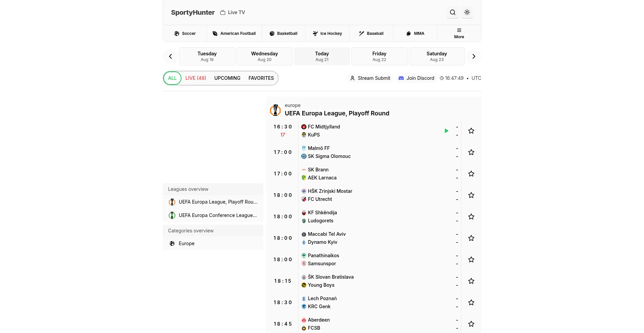The width and height of the screenshot is (644, 333).
Task: Select the MMA tab
Action: (x=415, y=34)
